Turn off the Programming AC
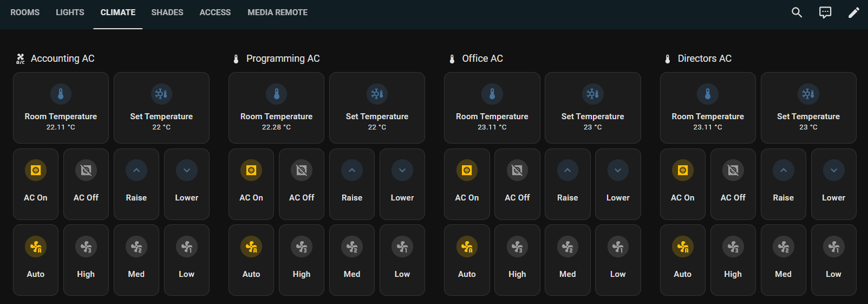 [x=302, y=184]
